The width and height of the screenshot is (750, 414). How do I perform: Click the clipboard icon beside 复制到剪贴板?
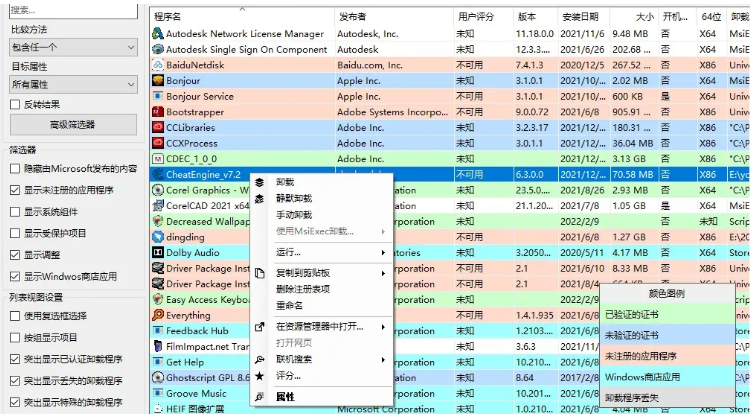259,273
